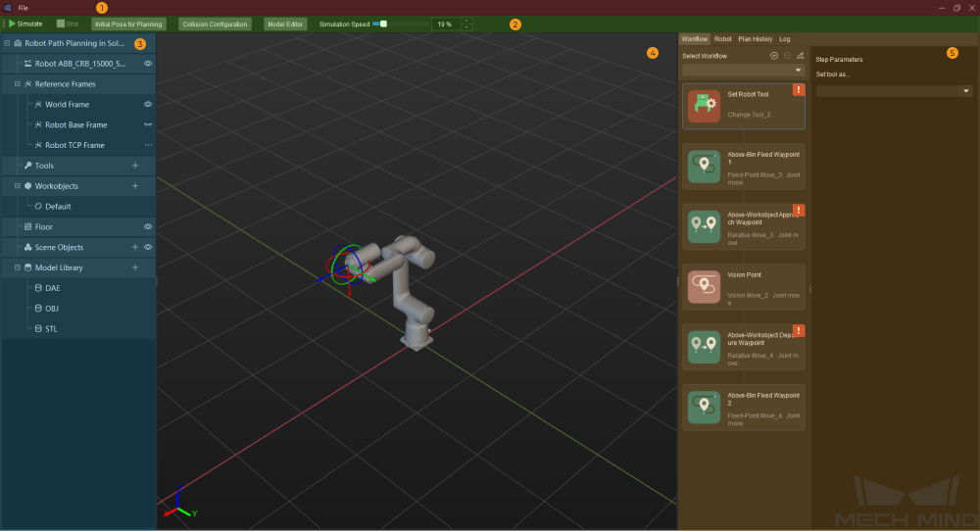Select the DAE model library entry
980x531 pixels.
click(x=53, y=288)
